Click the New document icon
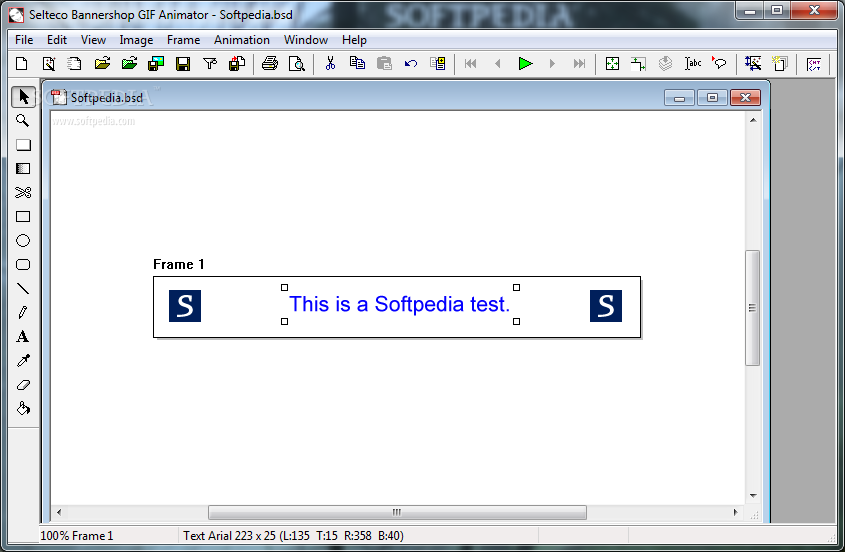This screenshot has height=552, width=845. [x=22, y=64]
